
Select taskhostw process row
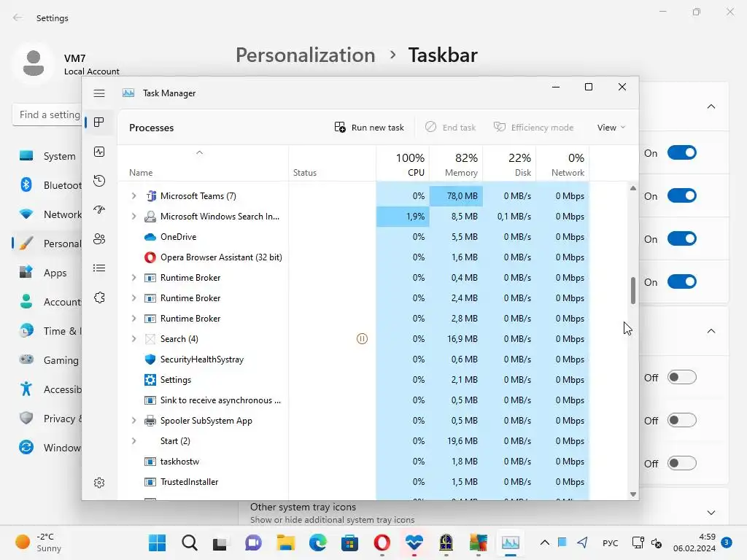(x=355, y=462)
